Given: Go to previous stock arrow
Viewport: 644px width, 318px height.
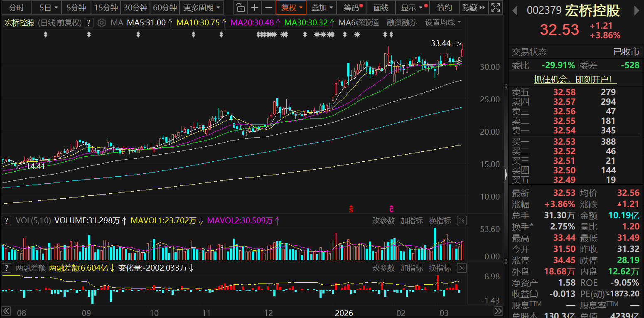Looking at the screenshot, I should pyautogui.click(x=515, y=11).
